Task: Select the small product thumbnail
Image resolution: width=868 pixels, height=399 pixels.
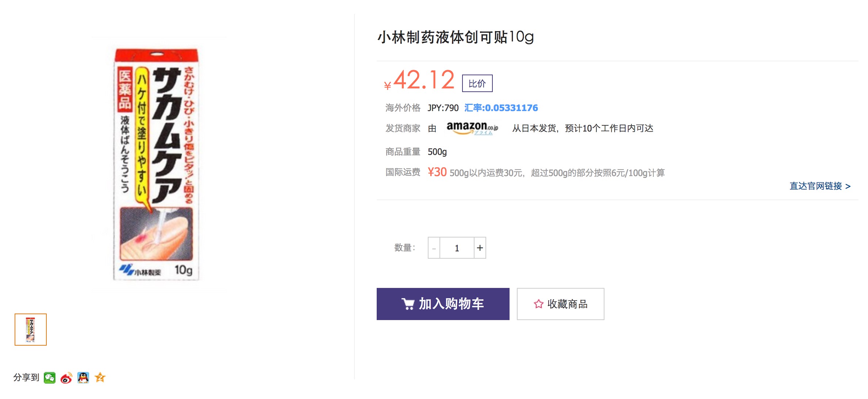Action: [x=31, y=330]
